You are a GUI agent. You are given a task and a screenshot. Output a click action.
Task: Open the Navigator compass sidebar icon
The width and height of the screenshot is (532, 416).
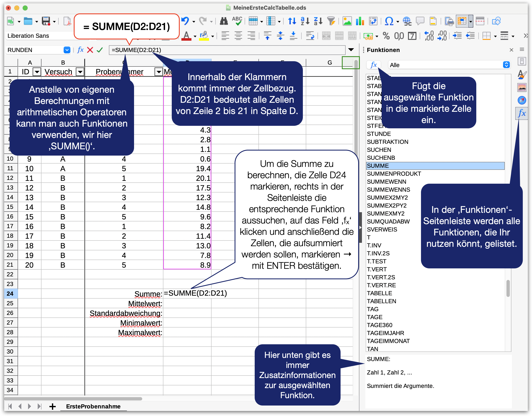[x=522, y=100]
